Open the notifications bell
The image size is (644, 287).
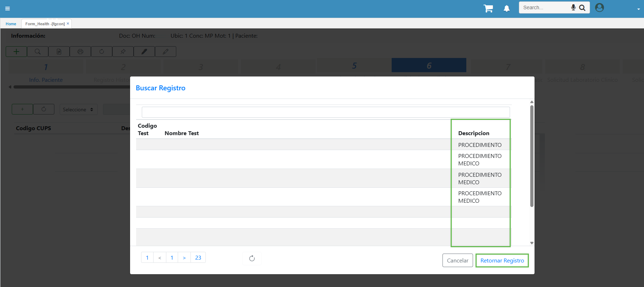[x=506, y=9]
